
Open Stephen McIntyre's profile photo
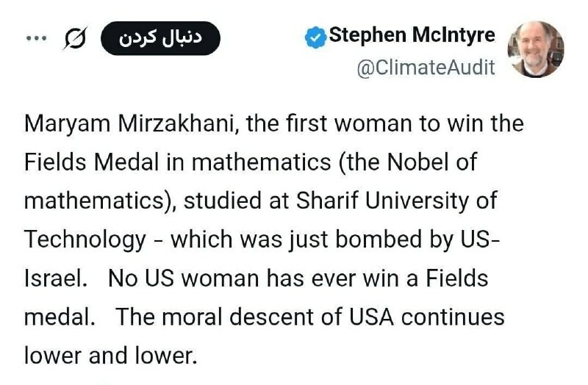pyautogui.click(x=536, y=49)
